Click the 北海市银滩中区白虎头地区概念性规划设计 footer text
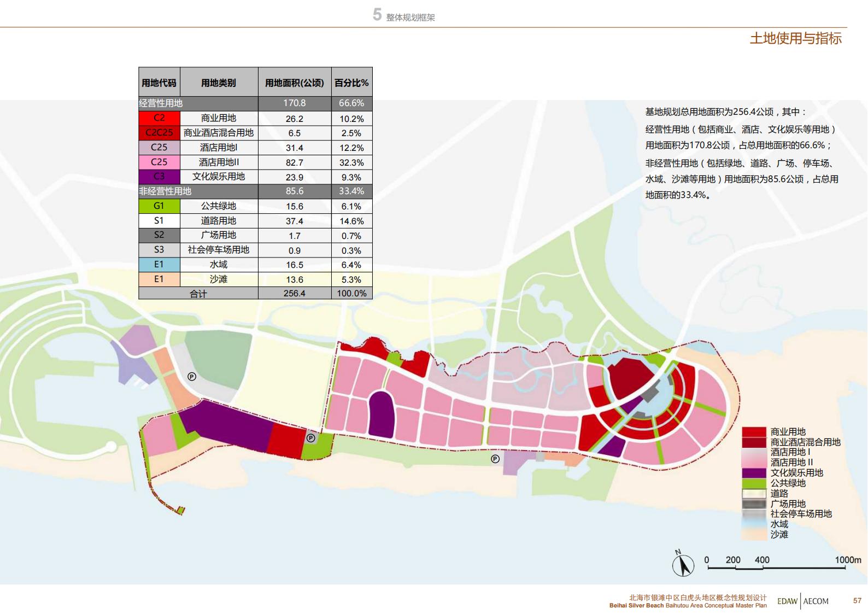Viewport: 868px width, 614px height. click(698, 598)
